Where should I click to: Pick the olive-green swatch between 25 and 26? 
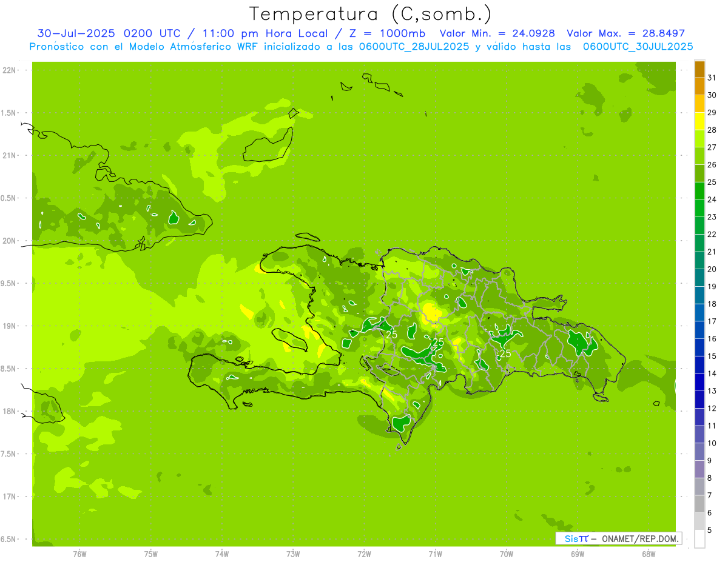pyautogui.click(x=699, y=174)
